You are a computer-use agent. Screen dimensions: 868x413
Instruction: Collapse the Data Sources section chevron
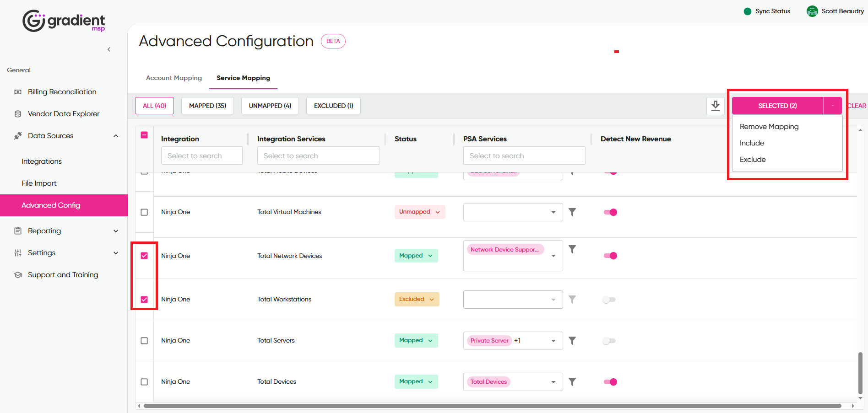tap(116, 136)
